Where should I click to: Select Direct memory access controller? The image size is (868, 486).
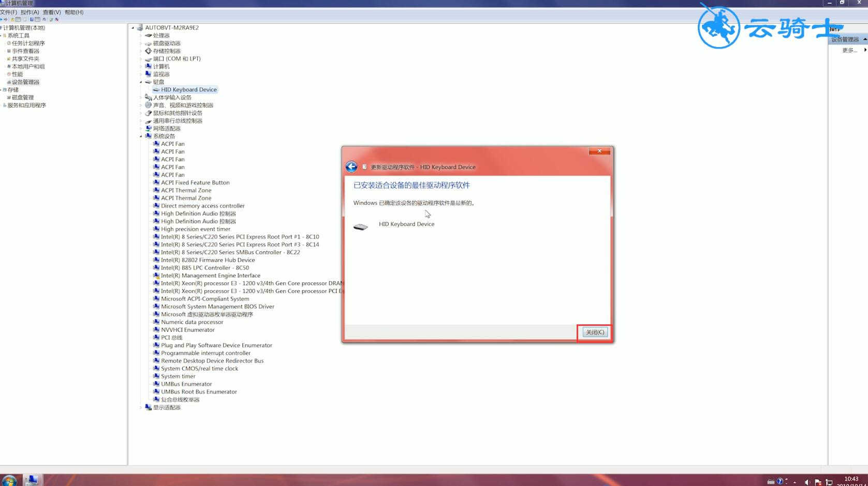pyautogui.click(x=203, y=206)
